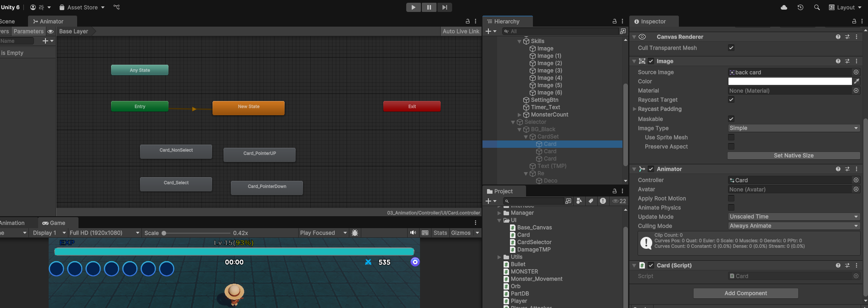This screenshot has height=308, width=868.
Task: Click the Play button in top toolbar
Action: click(x=414, y=7)
